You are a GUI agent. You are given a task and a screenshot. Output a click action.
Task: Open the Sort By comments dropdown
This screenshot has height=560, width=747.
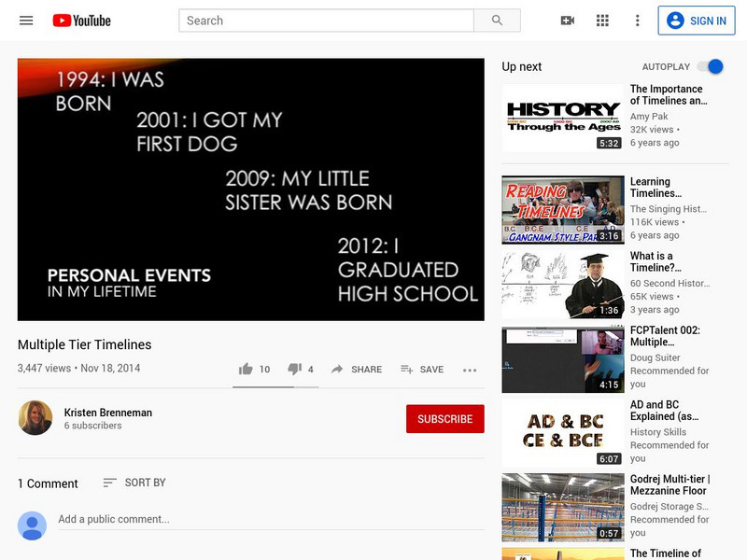(x=134, y=483)
